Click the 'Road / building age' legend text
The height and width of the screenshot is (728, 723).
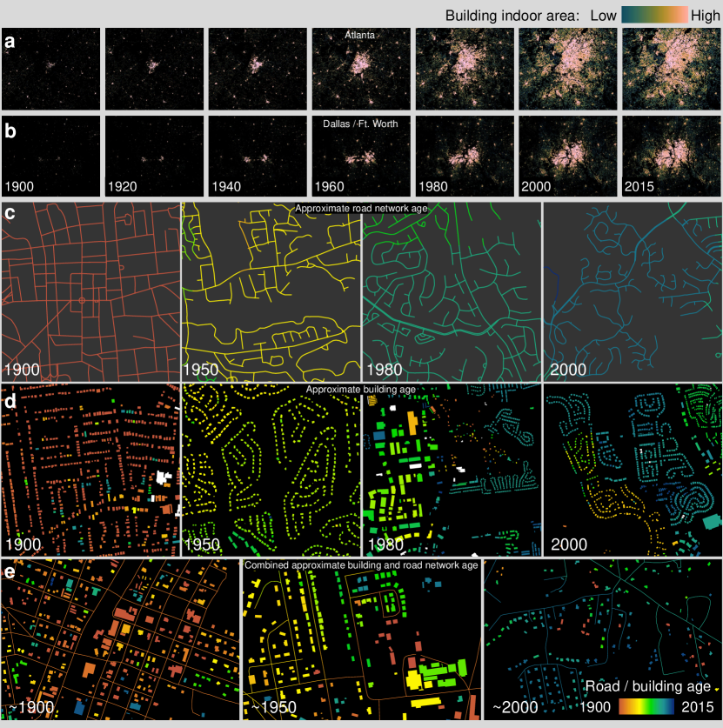click(x=647, y=686)
